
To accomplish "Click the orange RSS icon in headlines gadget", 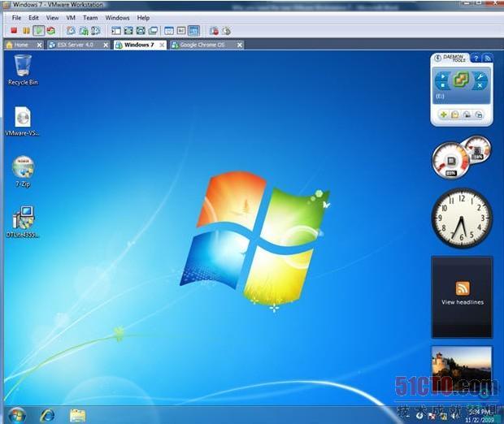I will click(x=463, y=288).
